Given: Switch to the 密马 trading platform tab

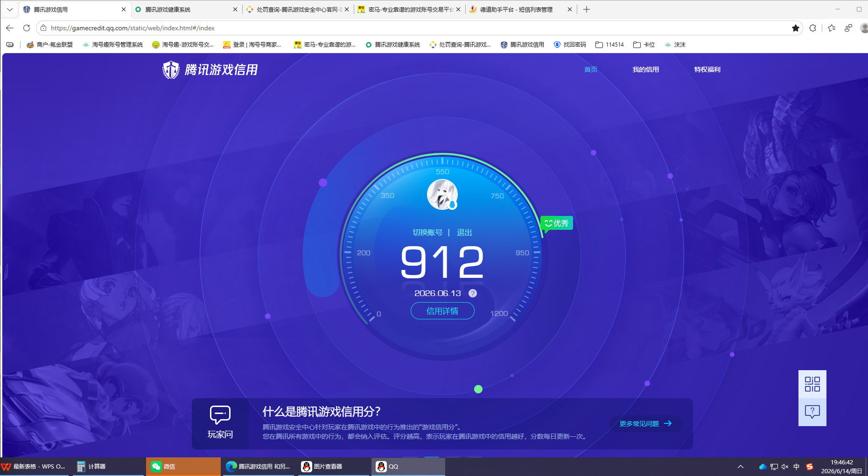Looking at the screenshot, I should (x=408, y=9).
